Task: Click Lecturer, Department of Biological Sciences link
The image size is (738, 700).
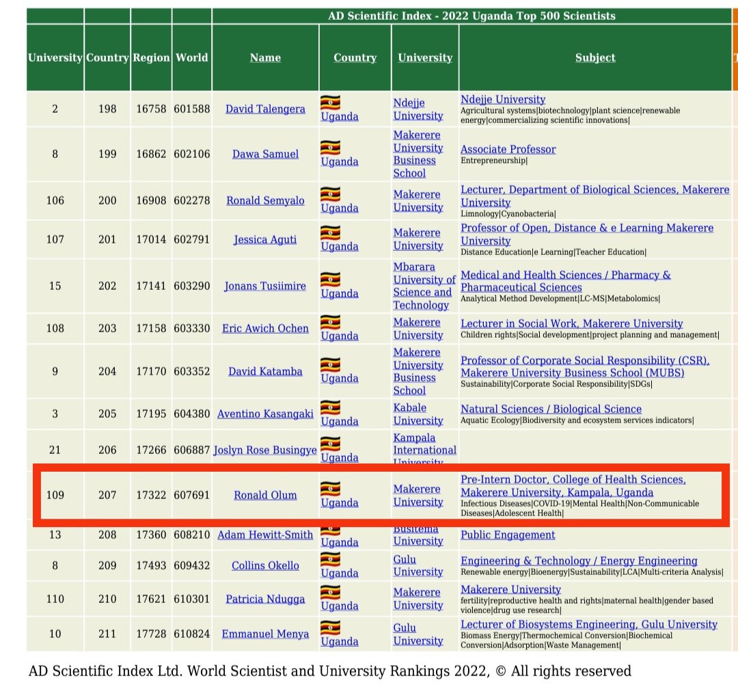Action: (x=595, y=196)
